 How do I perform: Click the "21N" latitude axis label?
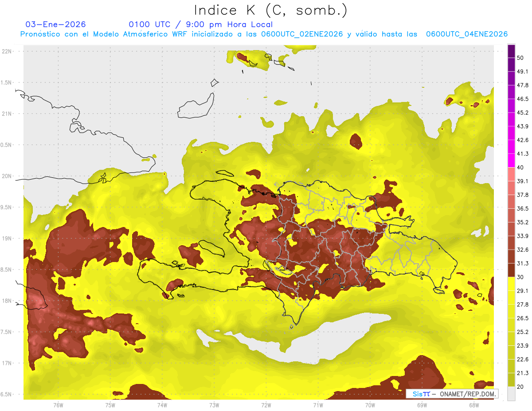coord(7,114)
